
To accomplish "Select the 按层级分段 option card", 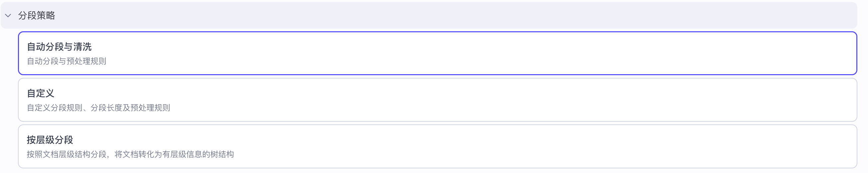I will tap(437, 146).
